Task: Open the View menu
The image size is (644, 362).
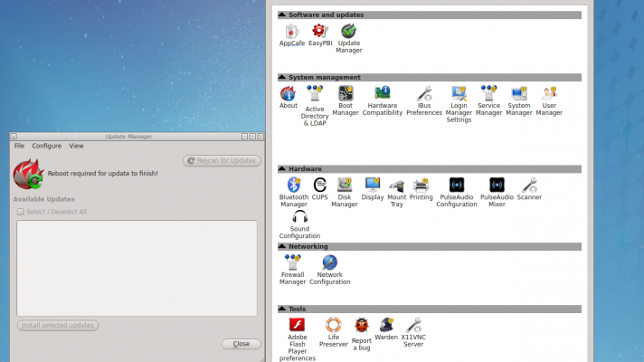Action: tap(76, 146)
